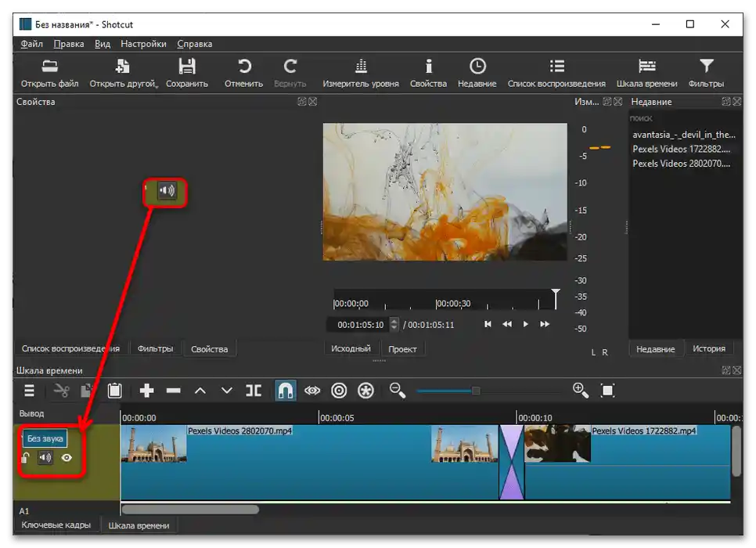The width and height of the screenshot is (756, 548).
Task: Toggle scrub while dragging (eye waves icon)
Action: tap(312, 391)
